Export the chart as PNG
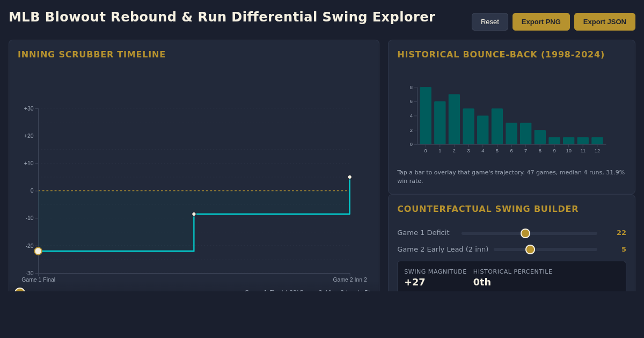Viewport: 644px width, 338px height. point(541,22)
